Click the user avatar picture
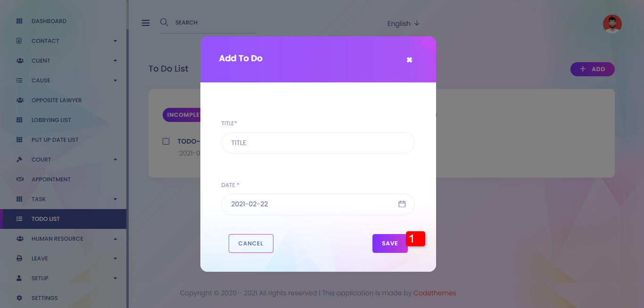Screen dimensions: 644x308 pos(612,24)
